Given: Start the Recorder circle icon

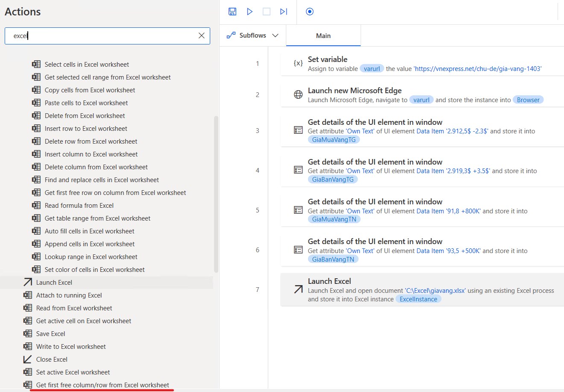Looking at the screenshot, I should (x=310, y=12).
